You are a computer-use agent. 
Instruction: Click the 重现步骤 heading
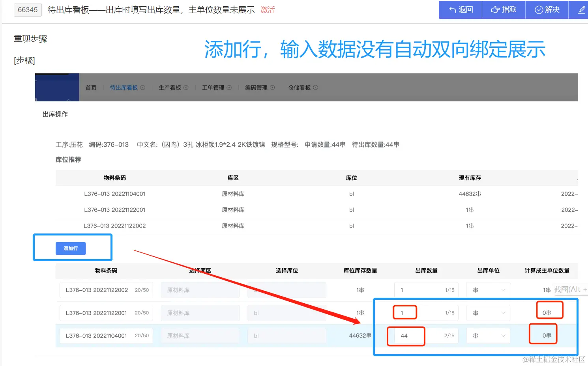[x=30, y=39]
